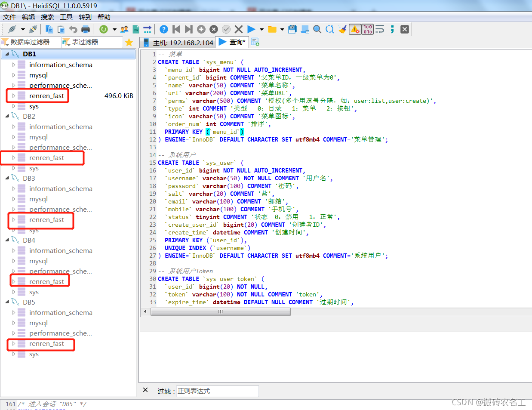532x410 pixels.
Task: Click the 表过滤器 filter field
Action: coord(92,42)
